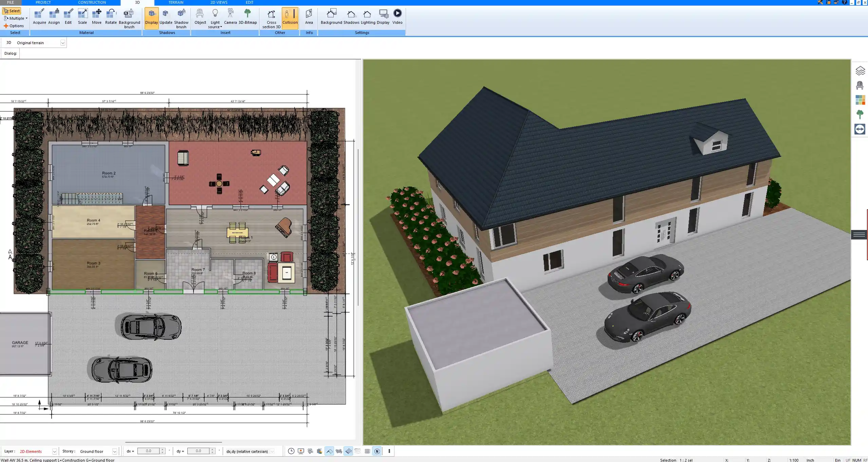Click the Video play icon
Screen dimensions: 868x462
point(398,17)
